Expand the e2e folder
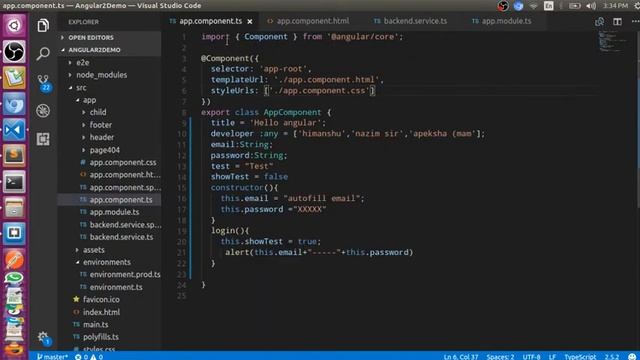 [109, 62]
